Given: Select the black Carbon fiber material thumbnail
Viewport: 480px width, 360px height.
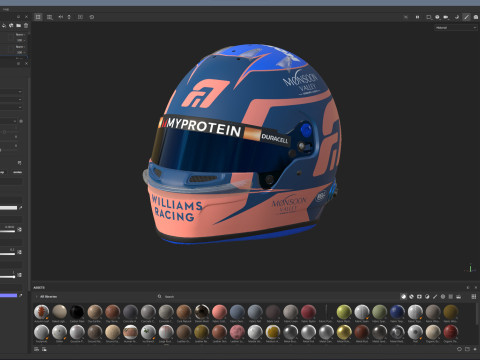Looking at the screenshot, I should [x=77, y=312].
